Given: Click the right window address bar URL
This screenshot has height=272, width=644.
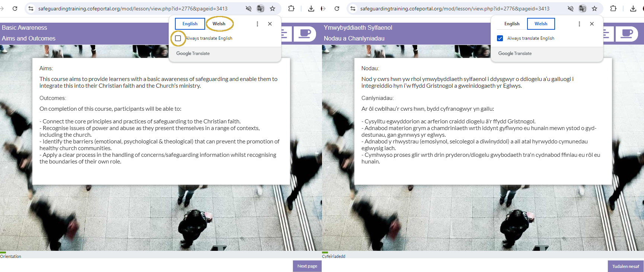Looking at the screenshot, I should 455,9.
